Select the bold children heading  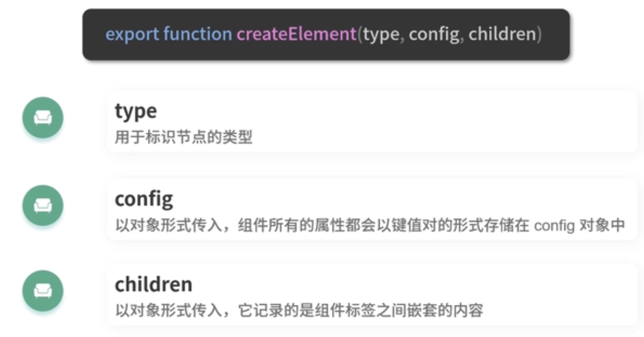point(153,284)
